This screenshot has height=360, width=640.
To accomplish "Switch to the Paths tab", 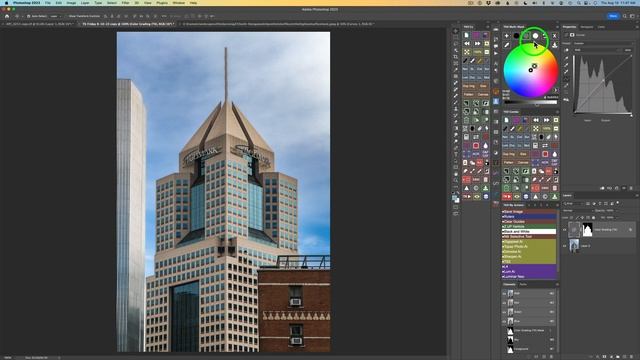I will coord(523,284).
